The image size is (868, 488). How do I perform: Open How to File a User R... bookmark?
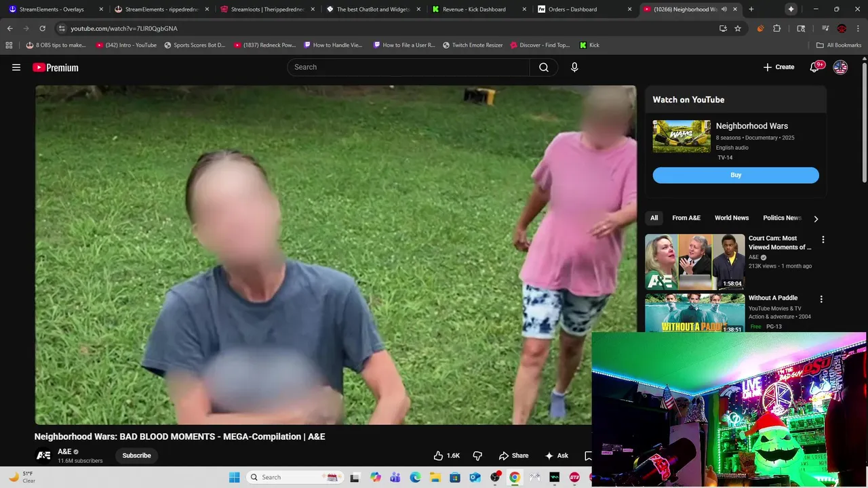pos(403,45)
